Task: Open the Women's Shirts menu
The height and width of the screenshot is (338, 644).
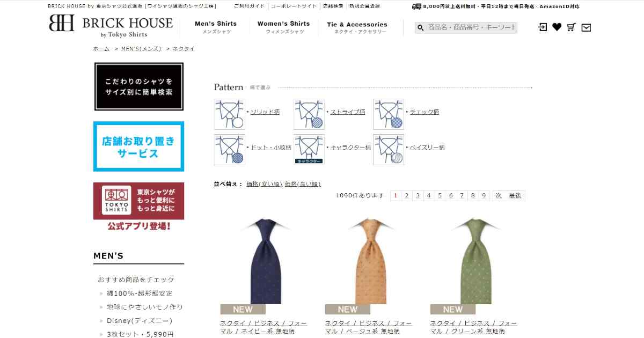Action: pyautogui.click(x=283, y=27)
